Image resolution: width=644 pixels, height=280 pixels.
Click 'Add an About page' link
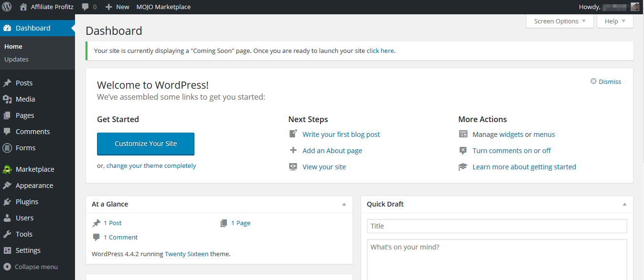(332, 151)
